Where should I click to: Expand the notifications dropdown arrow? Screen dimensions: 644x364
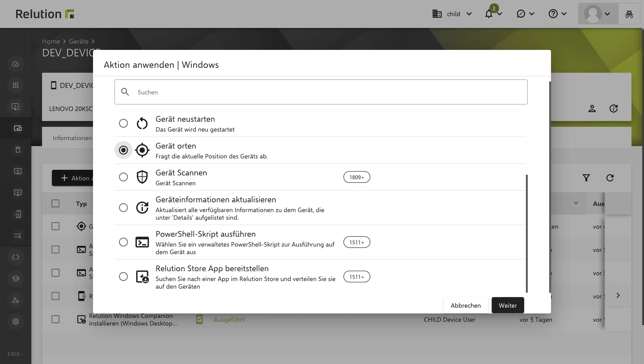500,14
